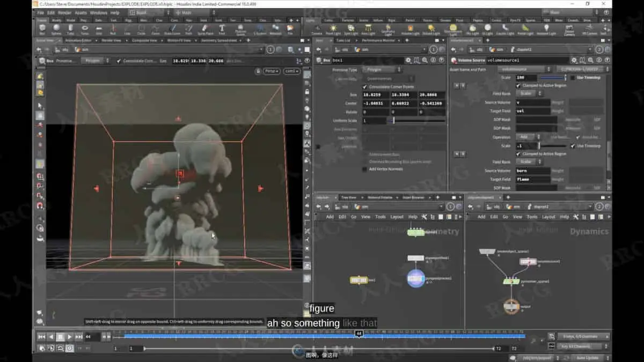Open the Persp viewport camera menu
This screenshot has width=644, height=362.
(x=272, y=71)
